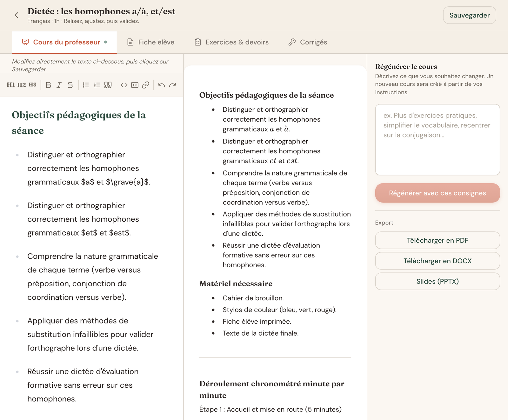The width and height of the screenshot is (508, 420).
Task: Click Télécharger en PDF
Action: tap(438, 240)
